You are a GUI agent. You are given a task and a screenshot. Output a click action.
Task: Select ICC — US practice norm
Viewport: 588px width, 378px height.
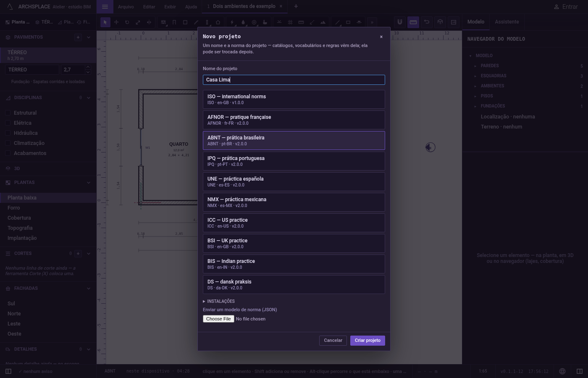click(x=294, y=223)
